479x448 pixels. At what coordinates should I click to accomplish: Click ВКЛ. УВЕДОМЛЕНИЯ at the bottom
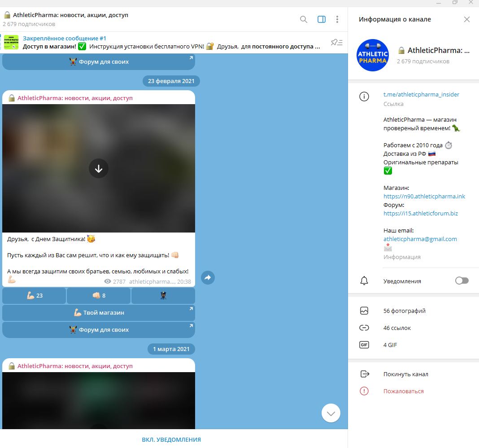[171, 439]
